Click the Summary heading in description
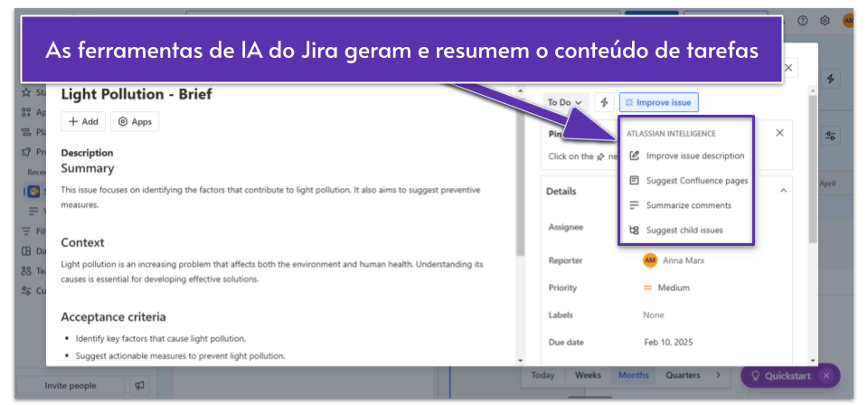 click(x=88, y=167)
